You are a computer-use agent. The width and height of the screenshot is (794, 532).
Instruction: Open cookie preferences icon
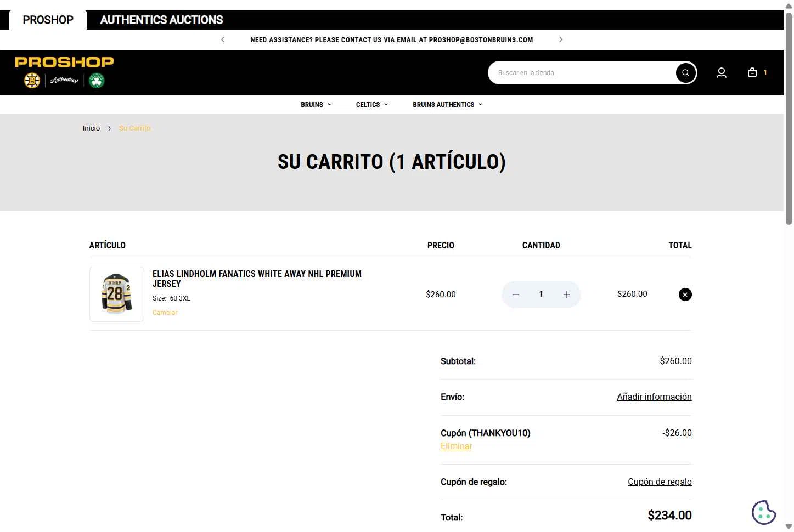click(x=764, y=513)
